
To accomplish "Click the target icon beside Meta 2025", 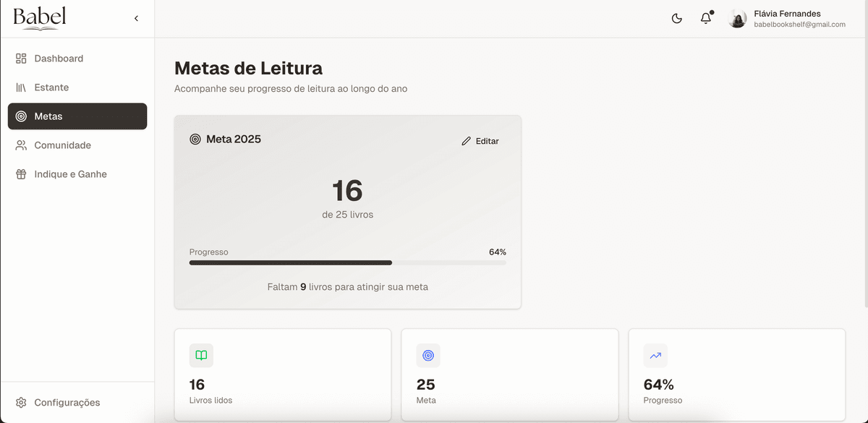I will tap(195, 139).
